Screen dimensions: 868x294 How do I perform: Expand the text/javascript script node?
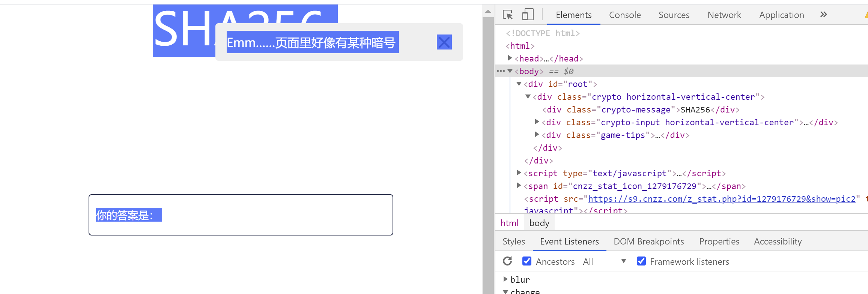[x=519, y=173]
